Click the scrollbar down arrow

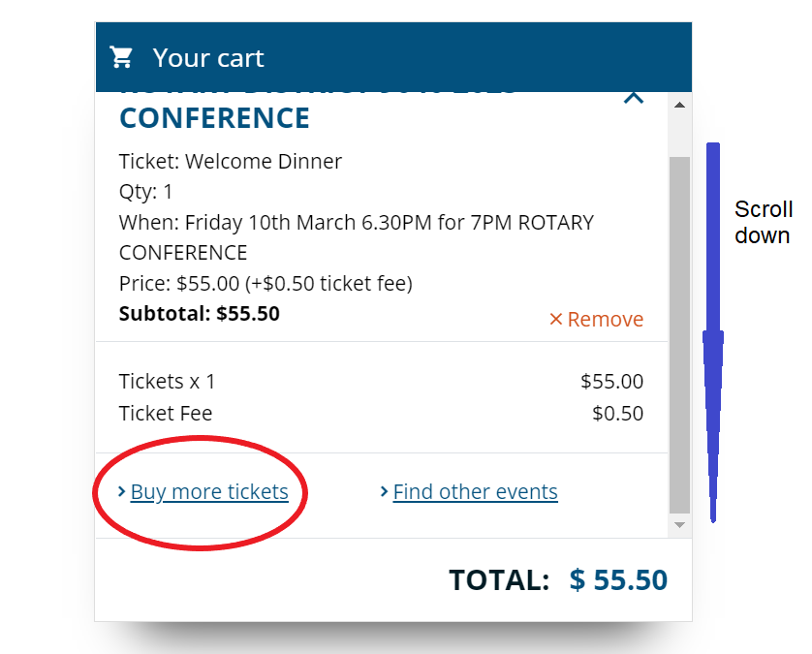pos(680,525)
